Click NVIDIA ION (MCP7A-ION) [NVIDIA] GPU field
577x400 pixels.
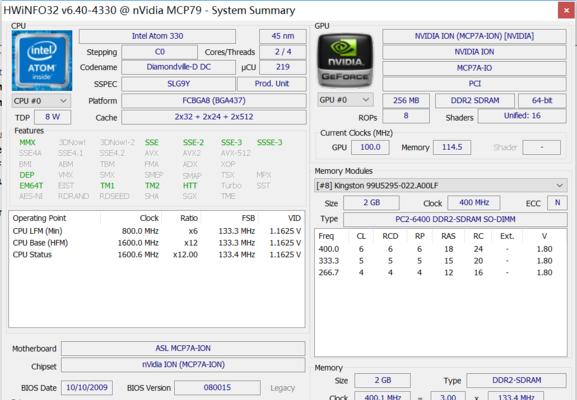[474, 36]
